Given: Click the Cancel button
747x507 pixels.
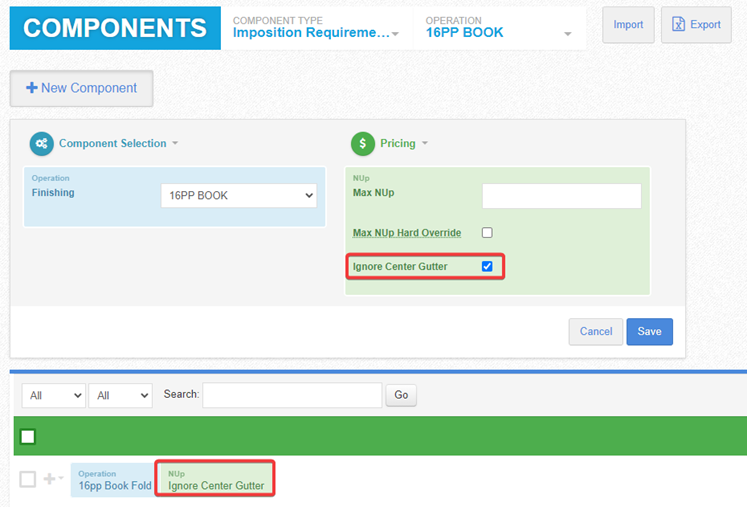Looking at the screenshot, I should point(596,332).
